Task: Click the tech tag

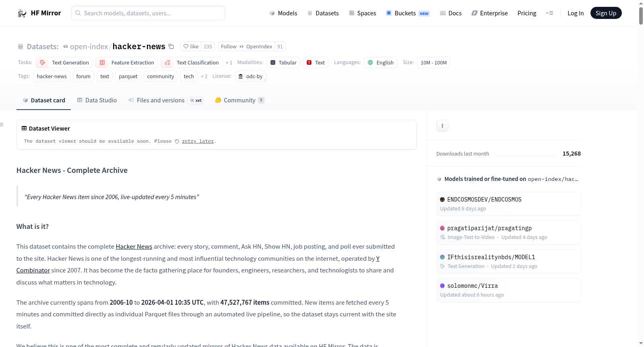Action: [189, 76]
